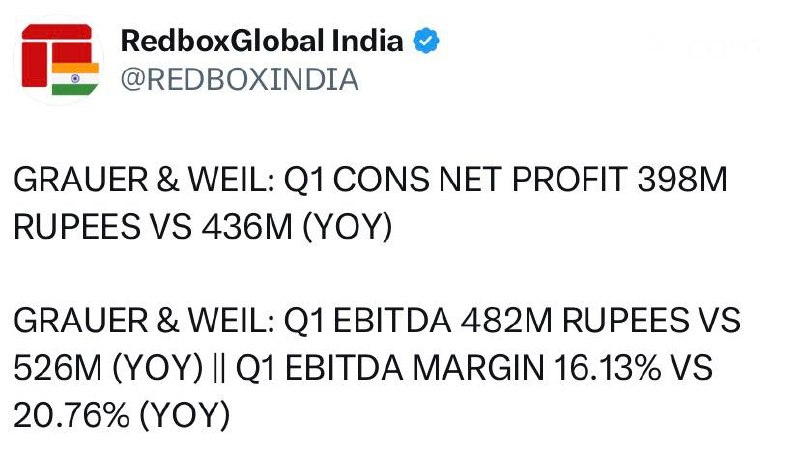Click the second GRAUER & WEIL heading

point(144,320)
